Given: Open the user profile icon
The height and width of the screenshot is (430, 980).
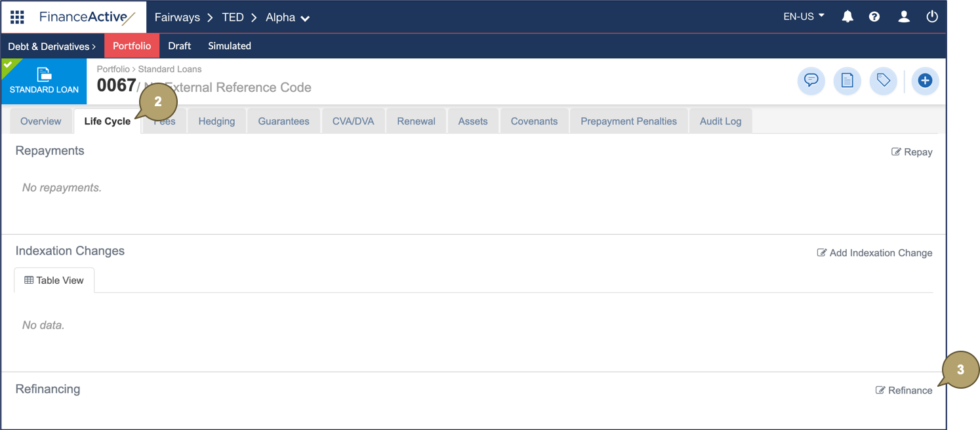Looking at the screenshot, I should 904,17.
